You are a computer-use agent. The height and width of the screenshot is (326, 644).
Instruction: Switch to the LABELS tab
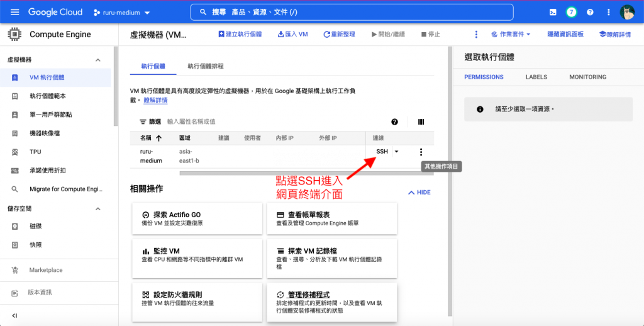[536, 77]
